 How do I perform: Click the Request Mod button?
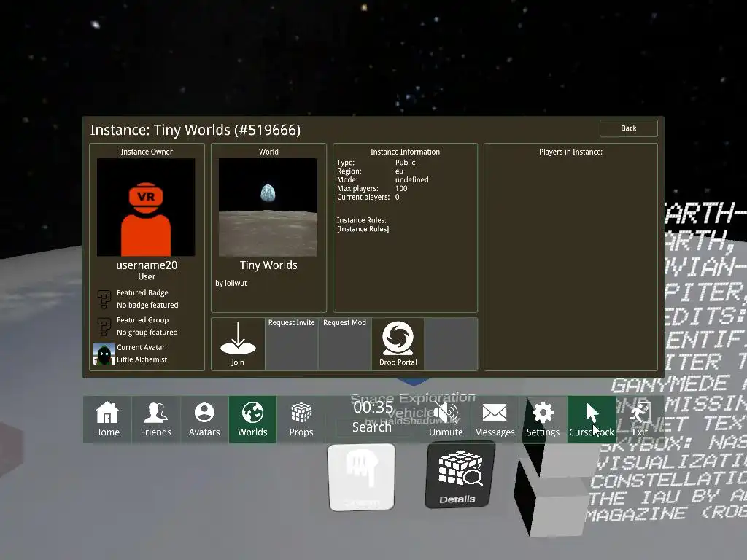point(344,344)
